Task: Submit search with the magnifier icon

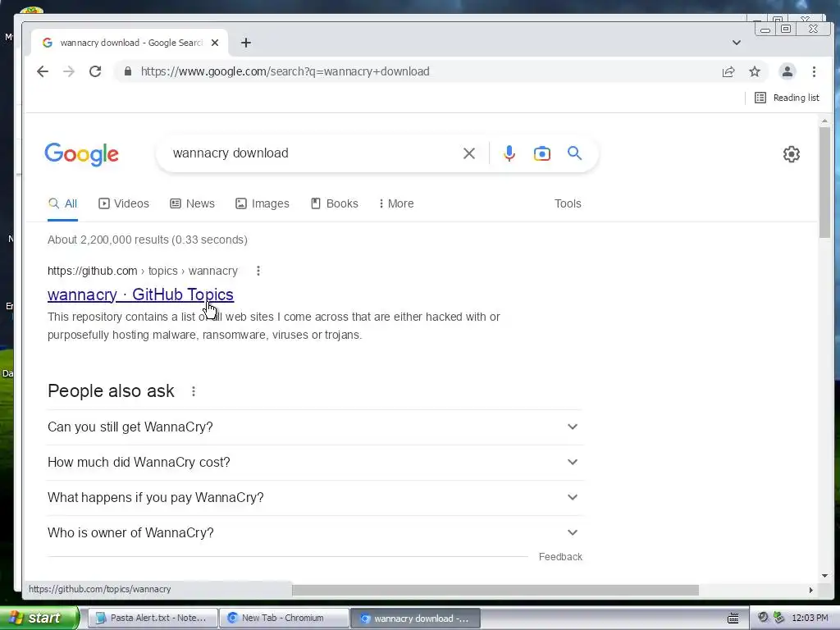Action: click(x=574, y=153)
